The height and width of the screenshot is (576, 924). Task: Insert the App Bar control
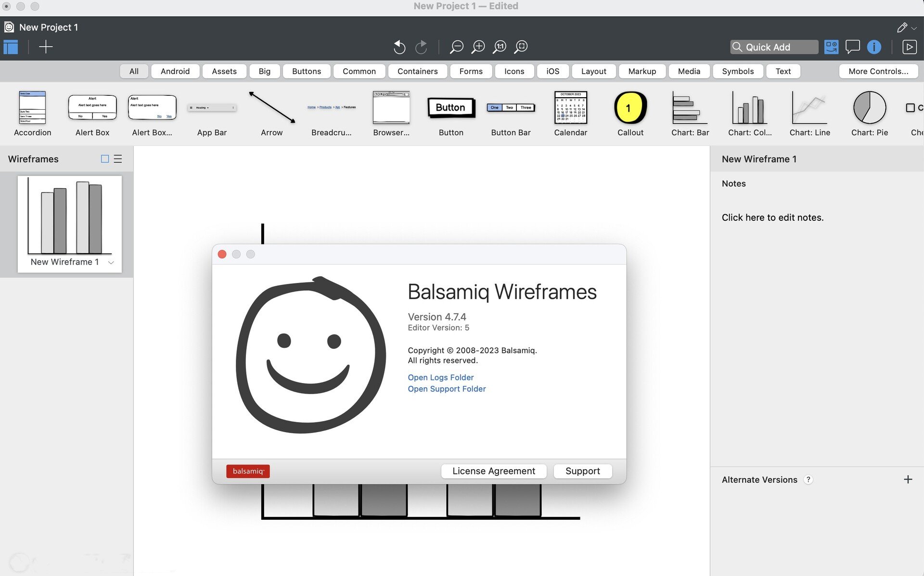212,114
